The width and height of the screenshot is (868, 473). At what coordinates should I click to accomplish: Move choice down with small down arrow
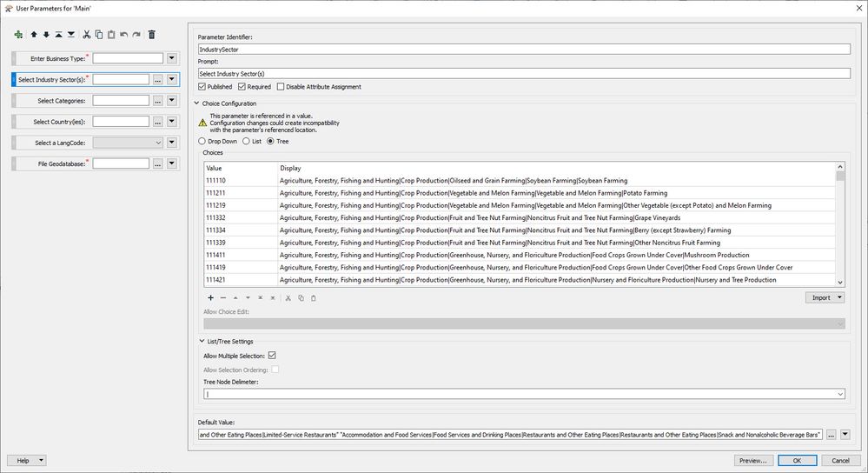click(248, 298)
